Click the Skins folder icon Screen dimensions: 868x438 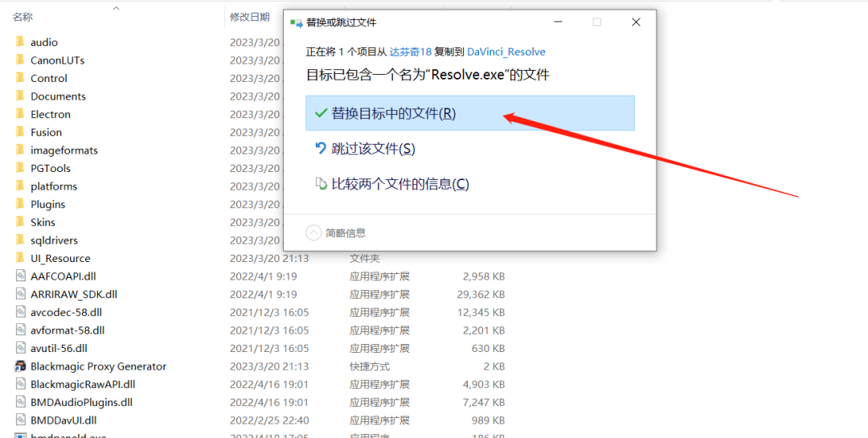tap(20, 222)
